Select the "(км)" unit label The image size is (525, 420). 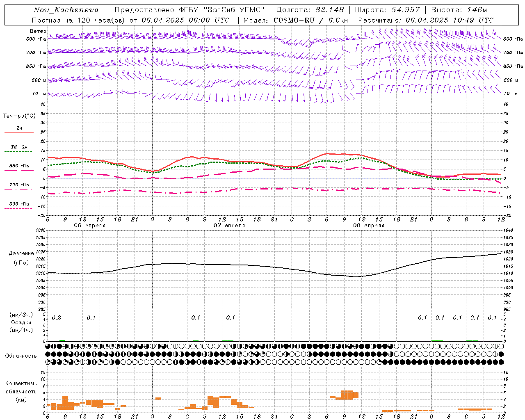pyautogui.click(x=21, y=399)
